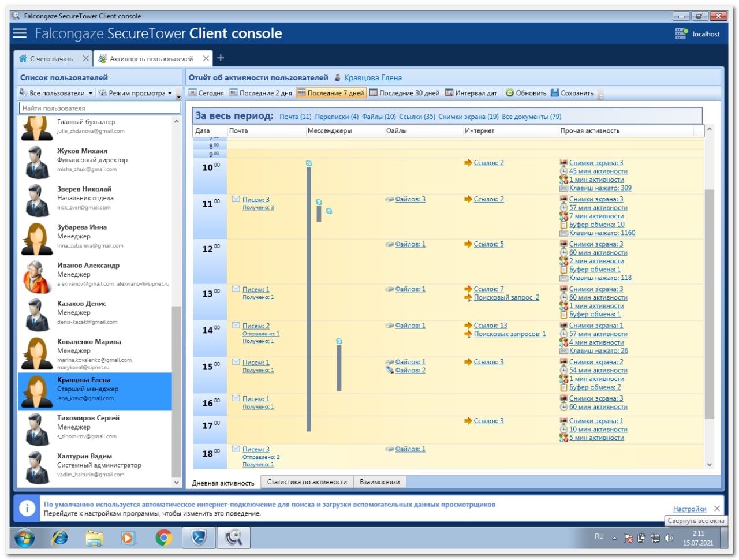Click 'Ссылок: 5' at 12:00
Image resolution: width=739 pixels, height=560 pixels.
coord(488,244)
